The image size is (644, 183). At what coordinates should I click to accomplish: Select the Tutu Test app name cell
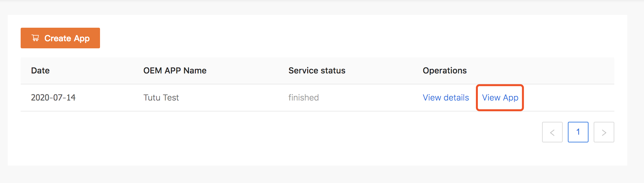pyautogui.click(x=161, y=98)
